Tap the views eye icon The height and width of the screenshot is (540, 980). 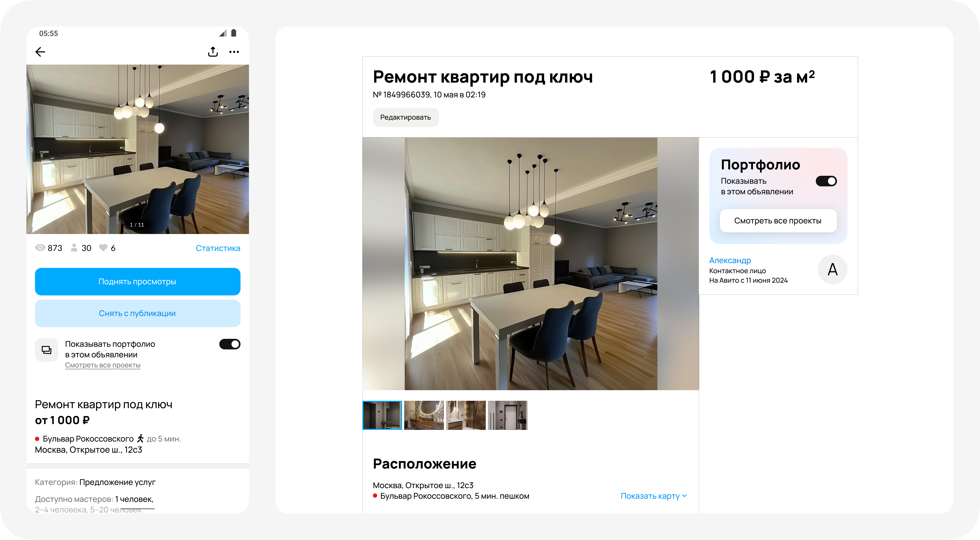40,248
